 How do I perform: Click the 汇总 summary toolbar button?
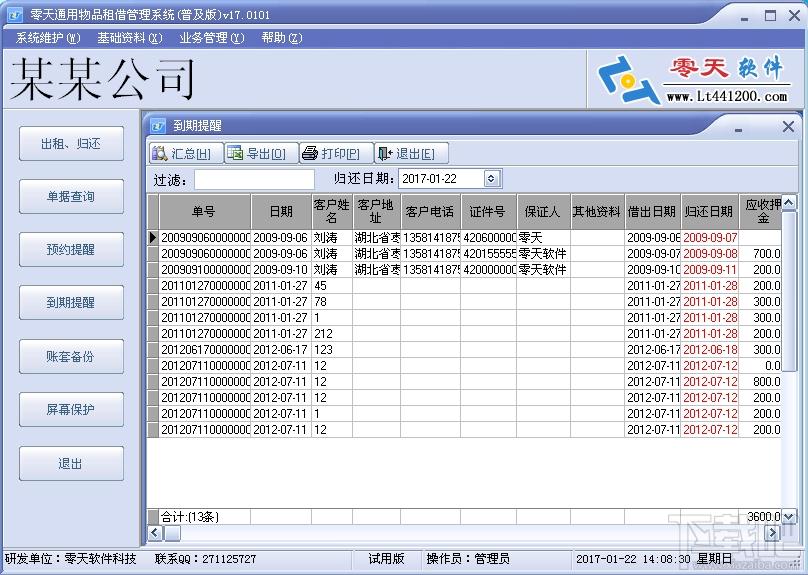(x=181, y=153)
